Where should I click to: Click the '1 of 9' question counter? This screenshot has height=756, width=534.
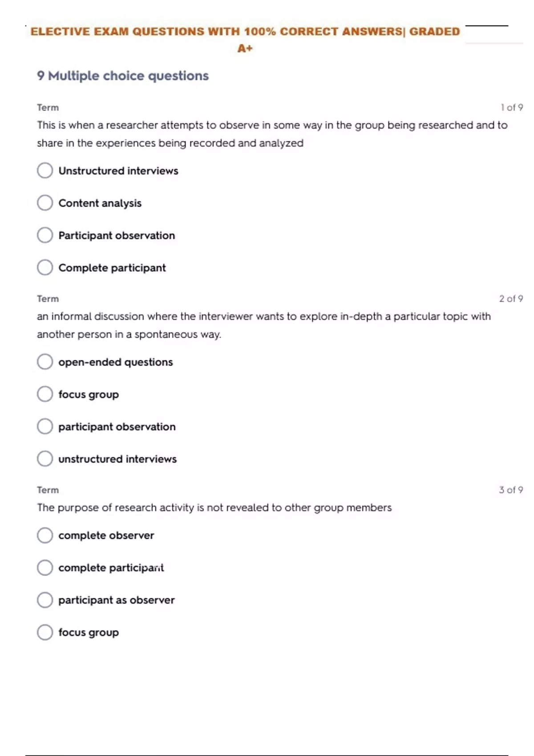pos(511,108)
